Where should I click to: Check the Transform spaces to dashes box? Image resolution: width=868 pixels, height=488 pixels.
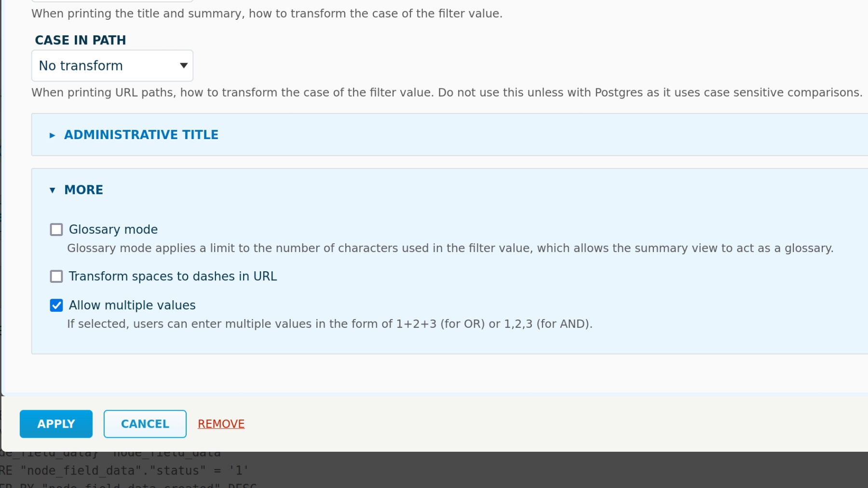tap(56, 277)
